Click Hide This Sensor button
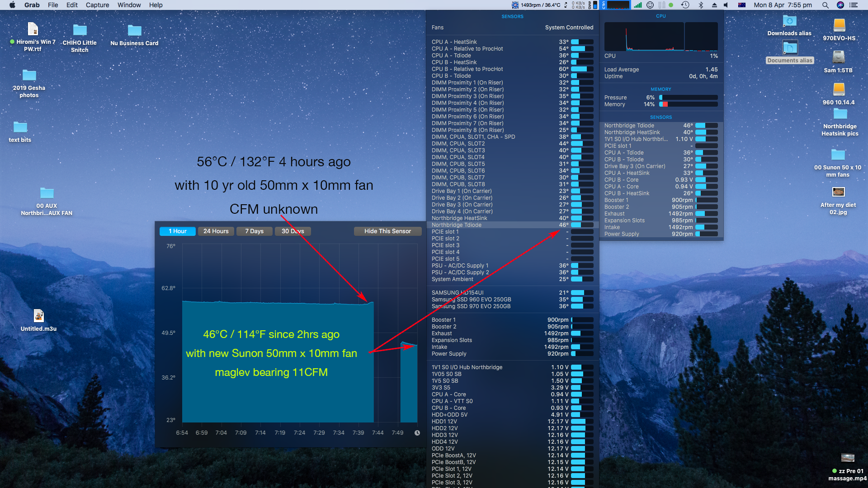Screen dimensions: 868x488 [387, 231]
